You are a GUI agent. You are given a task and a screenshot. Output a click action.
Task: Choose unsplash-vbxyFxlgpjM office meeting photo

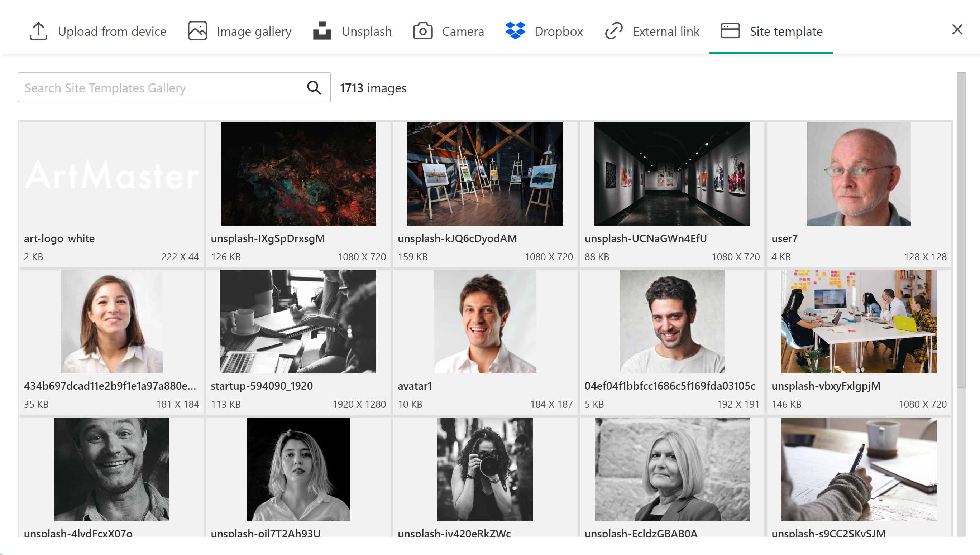(x=859, y=321)
